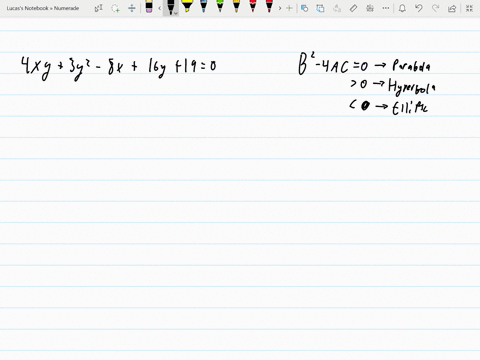The height and width of the screenshot is (360, 480).
Task: Select the Eraser tool
Action: pyautogui.click(x=149, y=7)
